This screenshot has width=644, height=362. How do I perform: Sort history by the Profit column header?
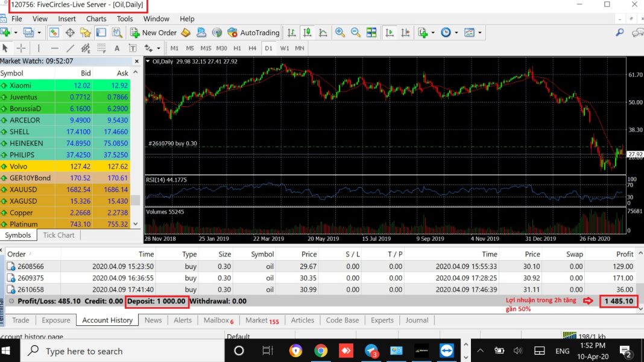coord(625,255)
